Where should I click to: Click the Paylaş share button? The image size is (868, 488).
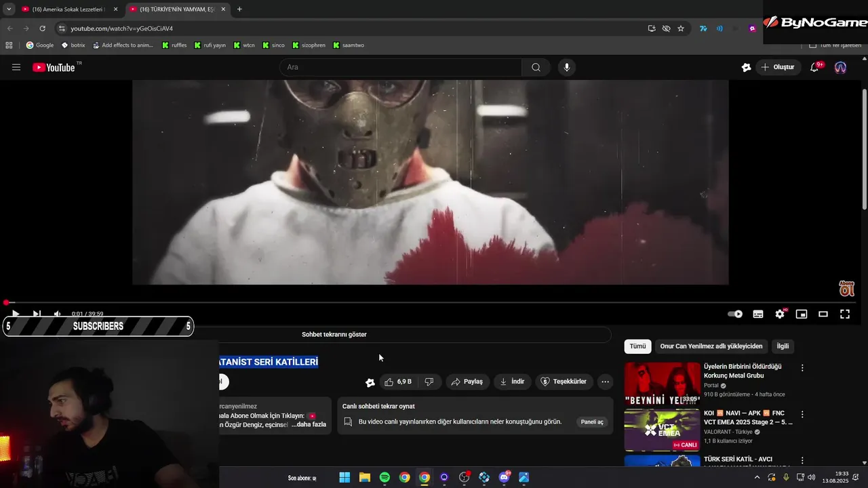pos(467,382)
